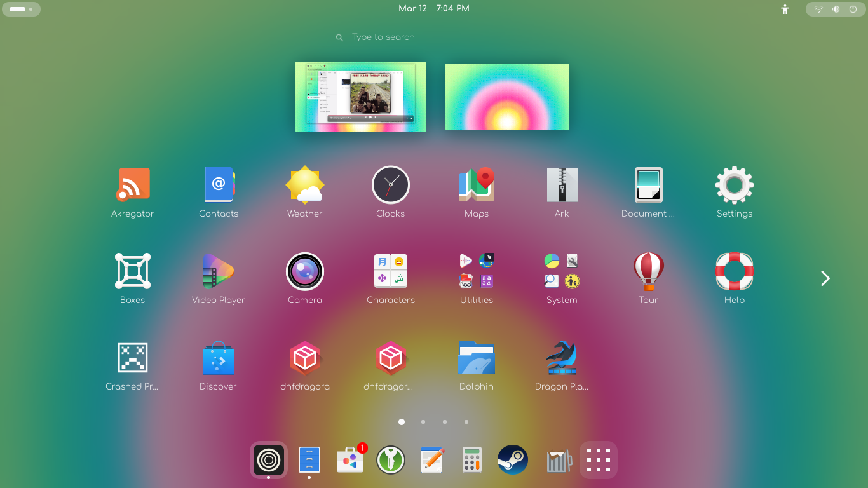Start the dnfdragora package manager

point(304,356)
